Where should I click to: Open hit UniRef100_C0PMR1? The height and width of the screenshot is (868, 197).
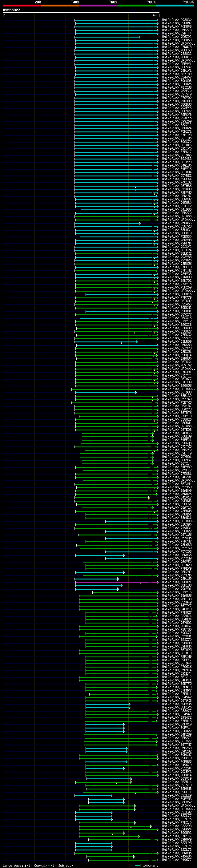coord(177,582)
